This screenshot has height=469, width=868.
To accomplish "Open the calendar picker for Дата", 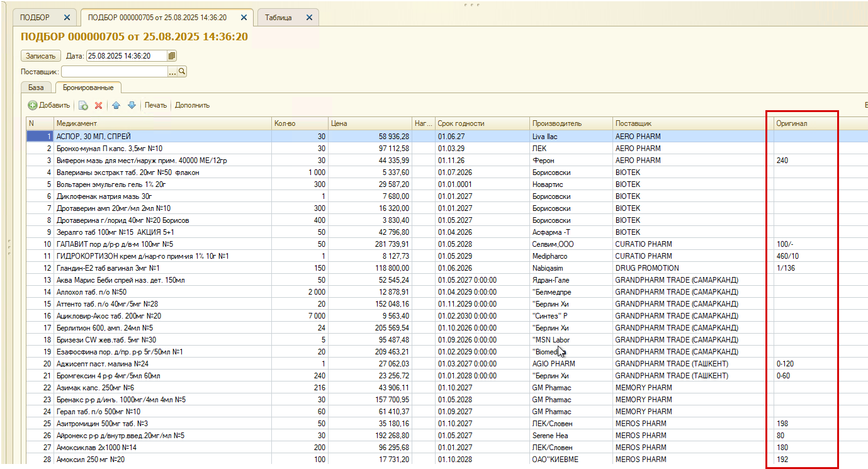I will coord(172,56).
